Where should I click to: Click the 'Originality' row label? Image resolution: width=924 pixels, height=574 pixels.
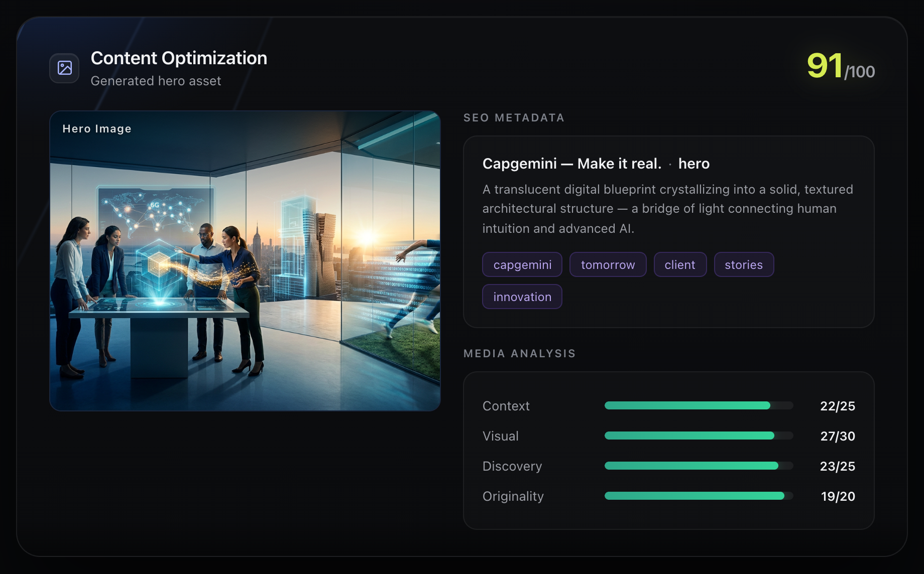click(x=513, y=496)
